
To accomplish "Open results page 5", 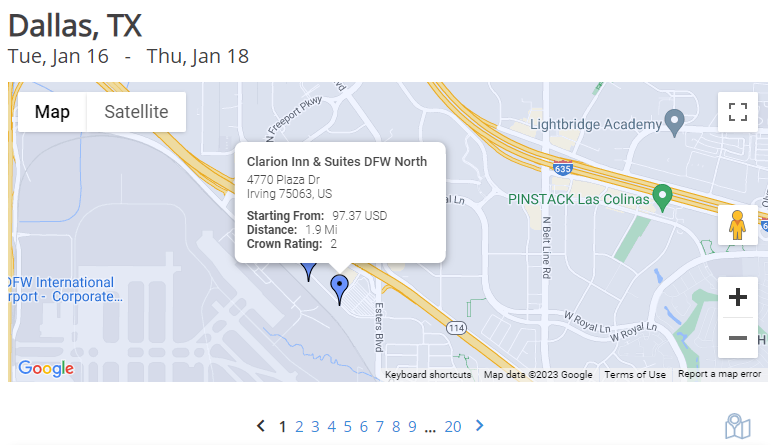I will click(348, 427).
